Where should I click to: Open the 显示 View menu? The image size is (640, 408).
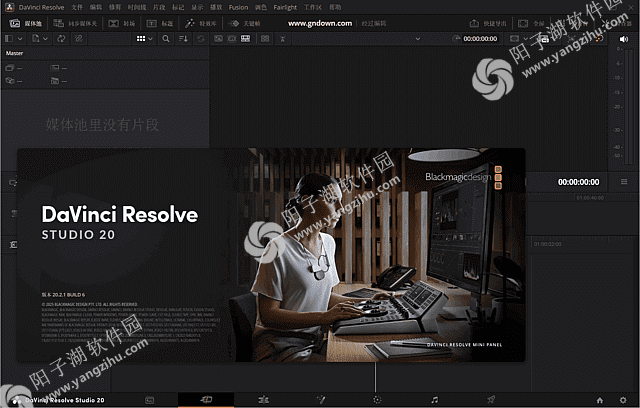point(197,7)
